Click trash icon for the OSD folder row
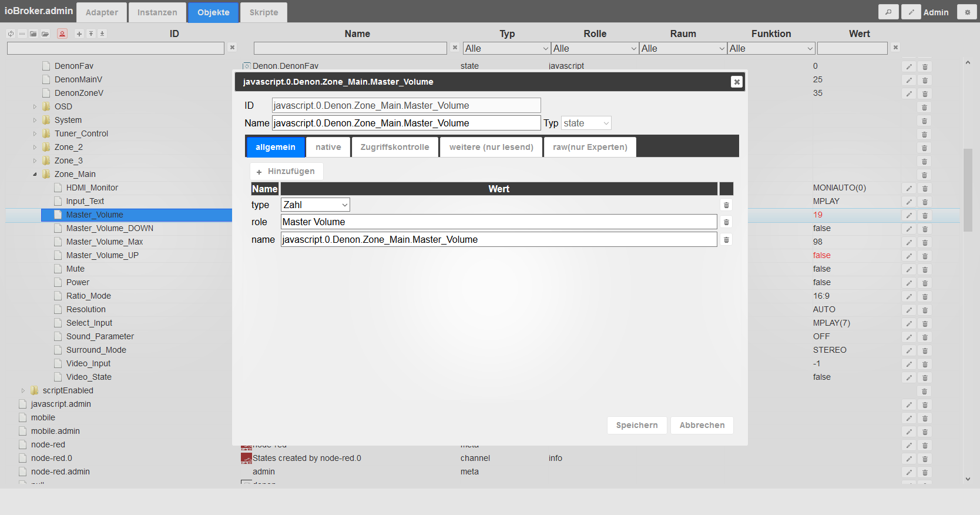The width and height of the screenshot is (980, 515). tap(924, 108)
